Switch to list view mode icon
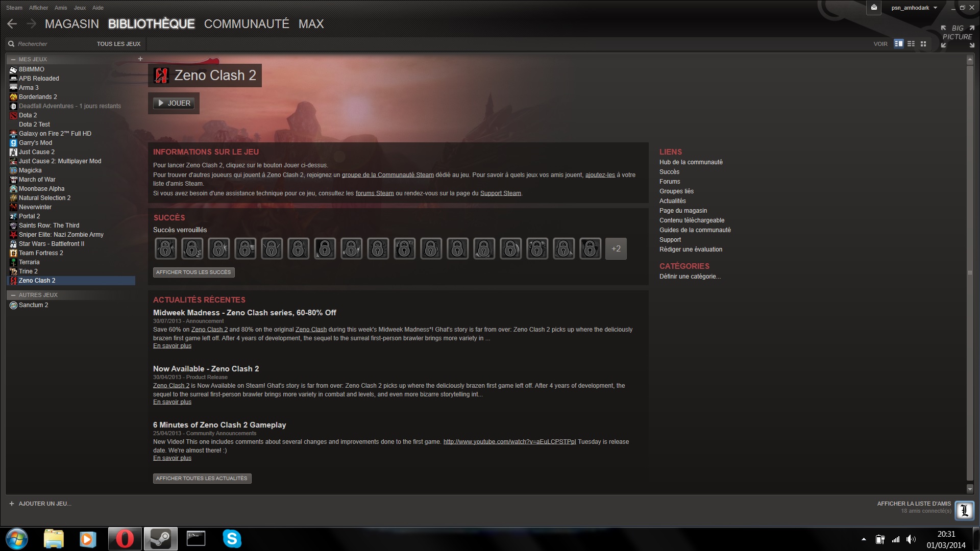This screenshot has height=551, width=980. point(911,44)
